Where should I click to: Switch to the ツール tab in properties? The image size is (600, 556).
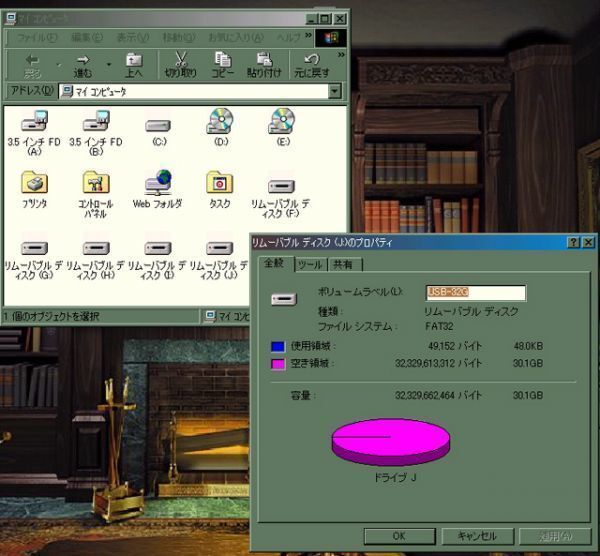point(310,264)
